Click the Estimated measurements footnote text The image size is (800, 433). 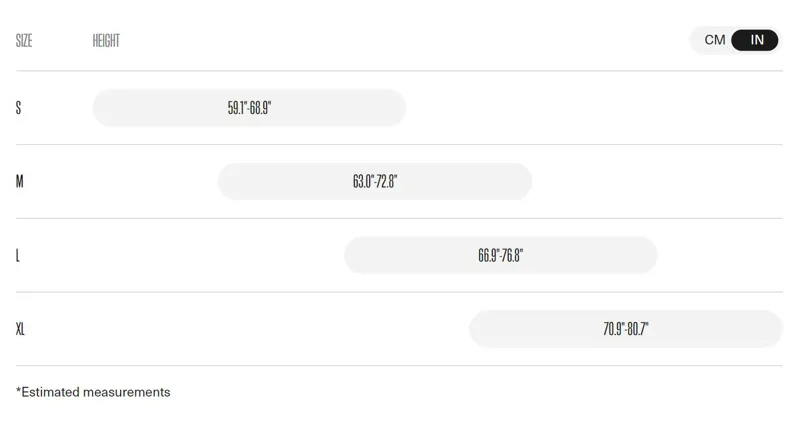[96, 392]
